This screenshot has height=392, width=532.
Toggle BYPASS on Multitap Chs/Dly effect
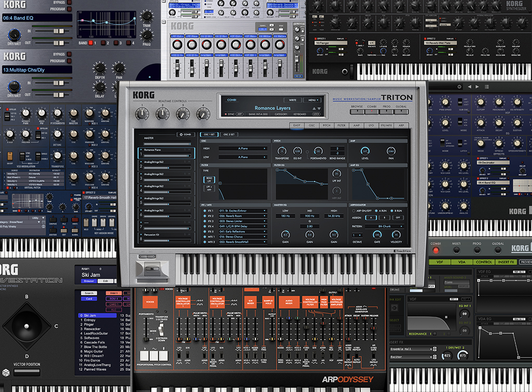[x=69, y=54]
